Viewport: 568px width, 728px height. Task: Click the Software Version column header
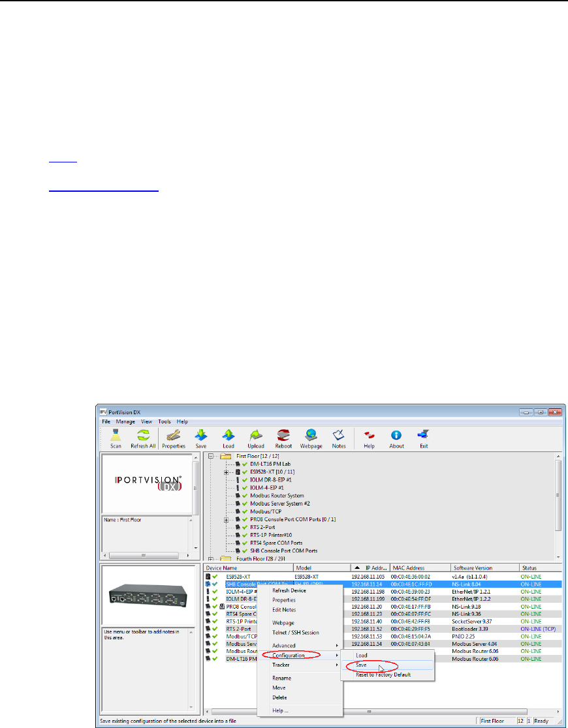tap(485, 568)
